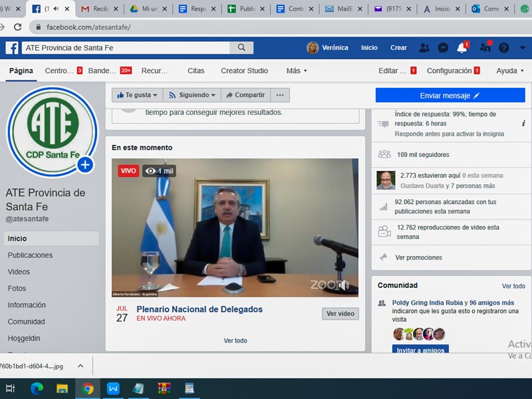Open the Messenger icon
Image resolution: width=532 pixels, height=399 pixels.
(443, 48)
